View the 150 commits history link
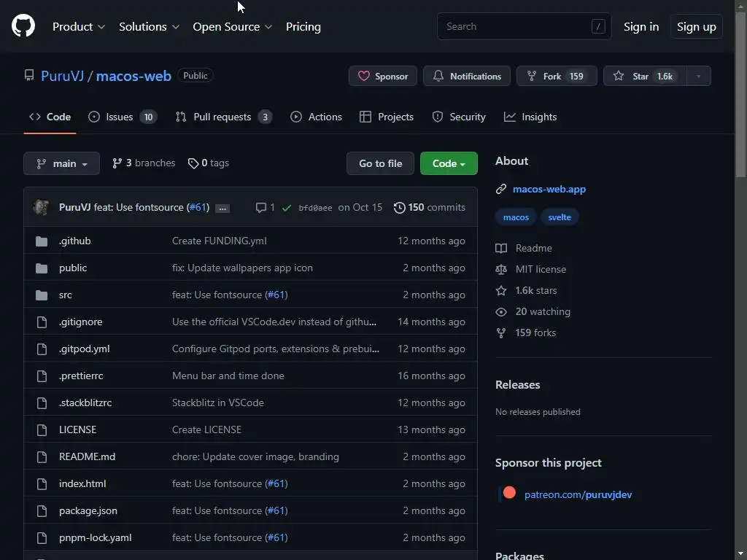The height and width of the screenshot is (560, 747). point(429,207)
